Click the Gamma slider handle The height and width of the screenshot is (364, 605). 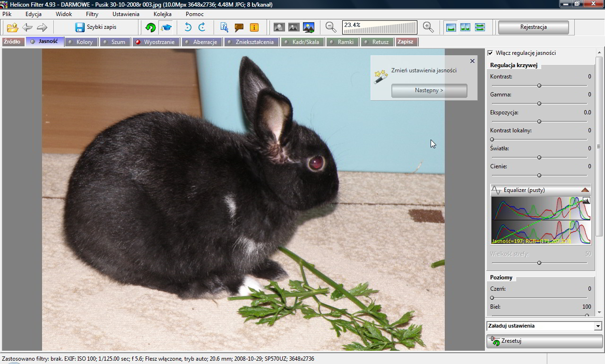click(x=539, y=104)
